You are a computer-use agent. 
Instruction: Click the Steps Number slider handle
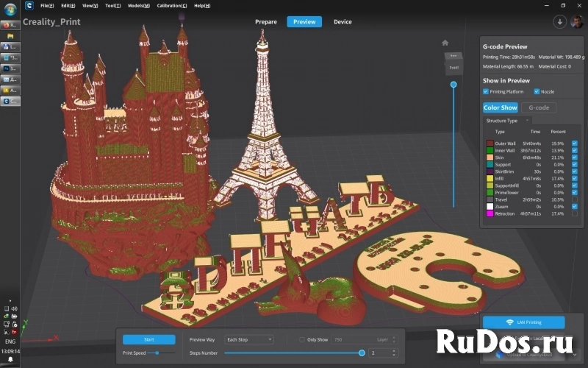(362, 353)
